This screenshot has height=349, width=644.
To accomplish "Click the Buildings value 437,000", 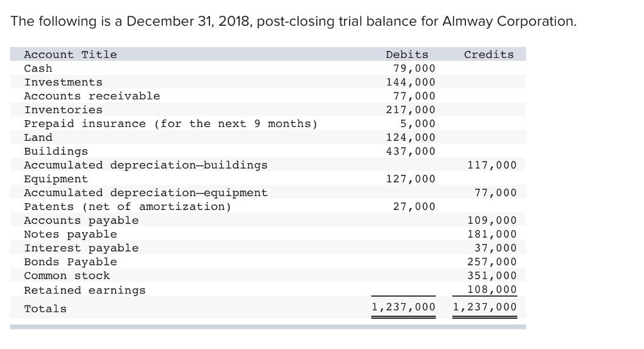I will pyautogui.click(x=410, y=152).
